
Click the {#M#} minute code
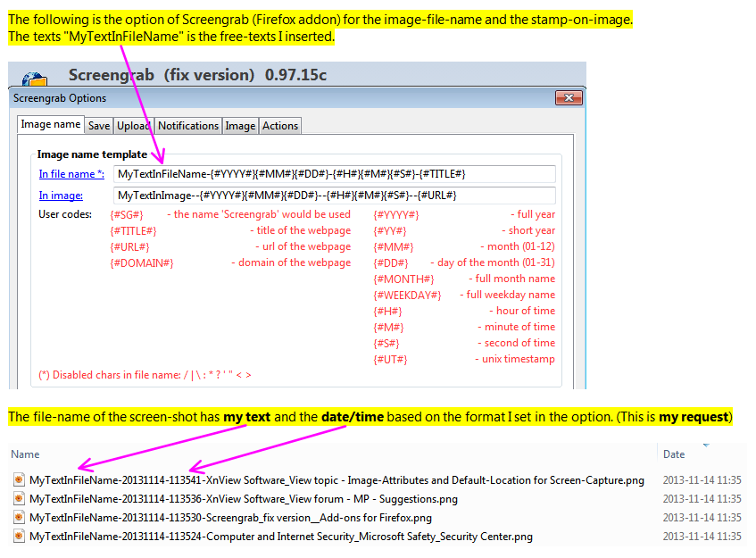[388, 328]
